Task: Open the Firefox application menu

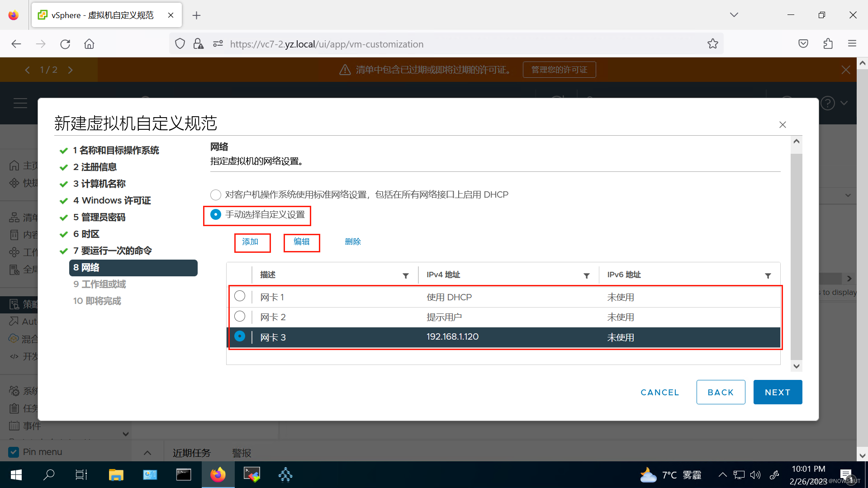Action: [x=852, y=43]
